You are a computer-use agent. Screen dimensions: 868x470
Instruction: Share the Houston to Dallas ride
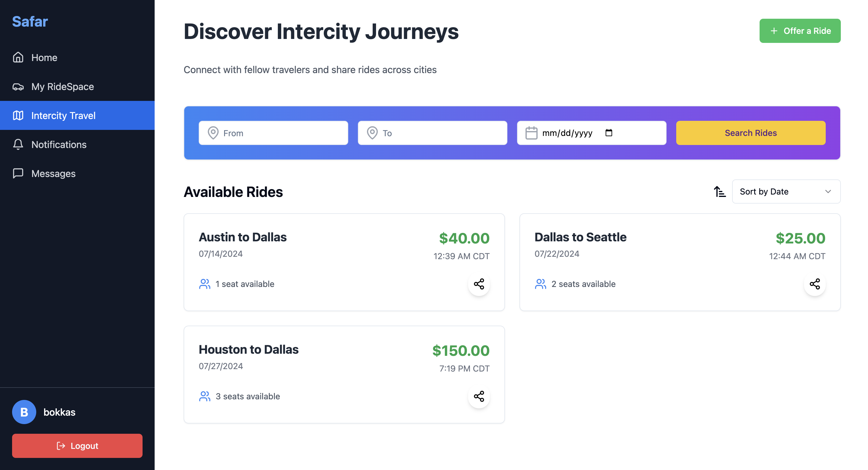[479, 396]
